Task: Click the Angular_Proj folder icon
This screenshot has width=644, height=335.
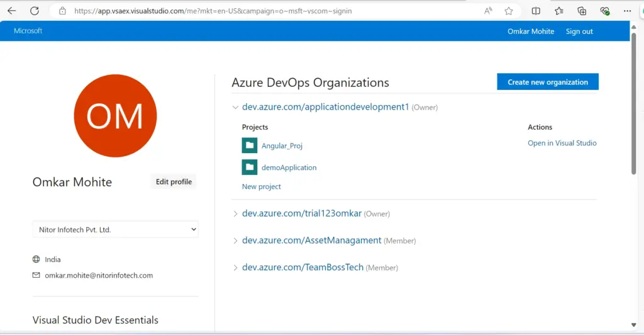Action: [x=250, y=145]
